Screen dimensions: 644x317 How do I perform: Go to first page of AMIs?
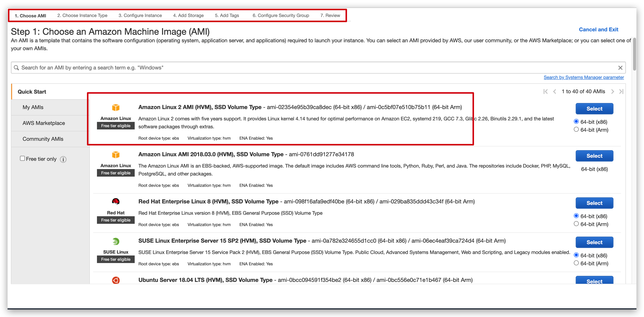(x=546, y=92)
